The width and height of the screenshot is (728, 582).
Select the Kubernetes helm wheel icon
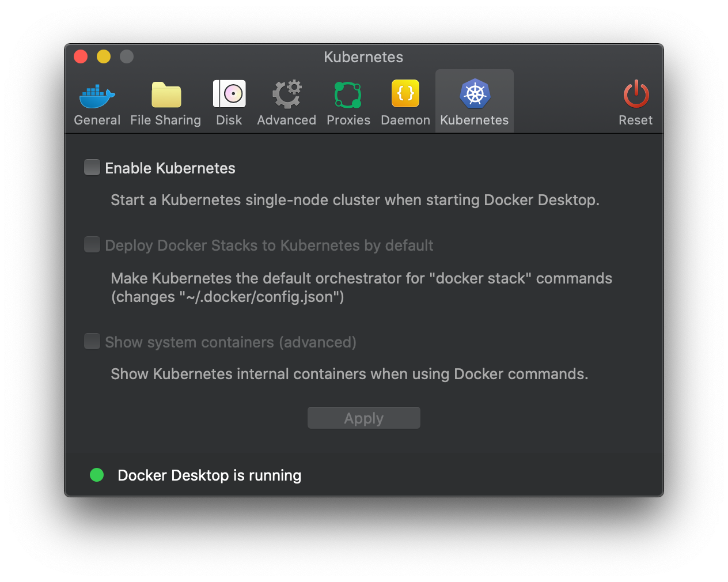475,94
